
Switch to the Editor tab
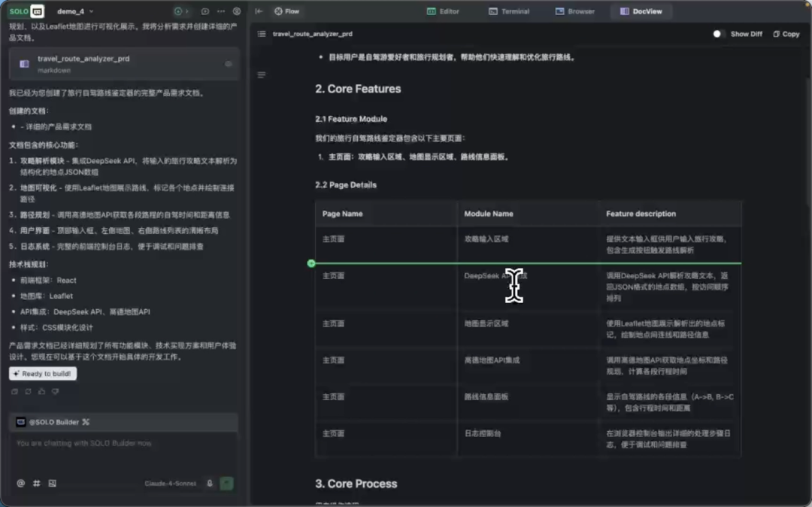tap(443, 11)
